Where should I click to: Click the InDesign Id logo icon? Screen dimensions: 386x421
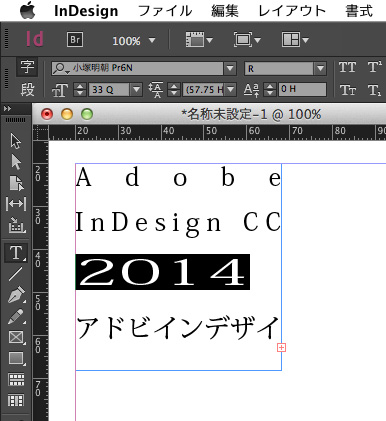click(x=35, y=39)
